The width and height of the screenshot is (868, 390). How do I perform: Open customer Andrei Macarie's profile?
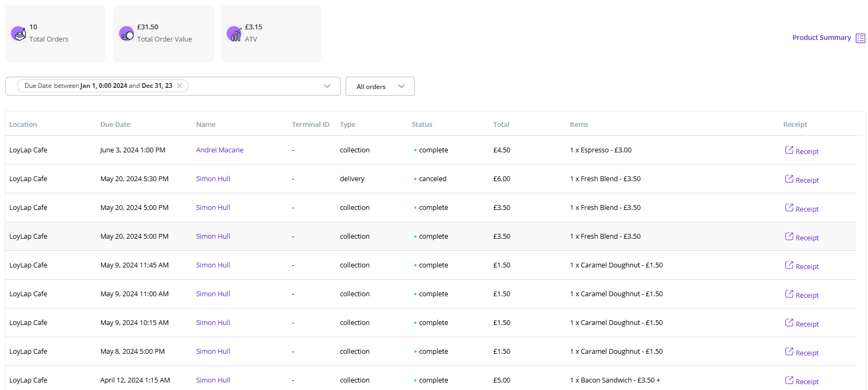pyautogui.click(x=219, y=150)
